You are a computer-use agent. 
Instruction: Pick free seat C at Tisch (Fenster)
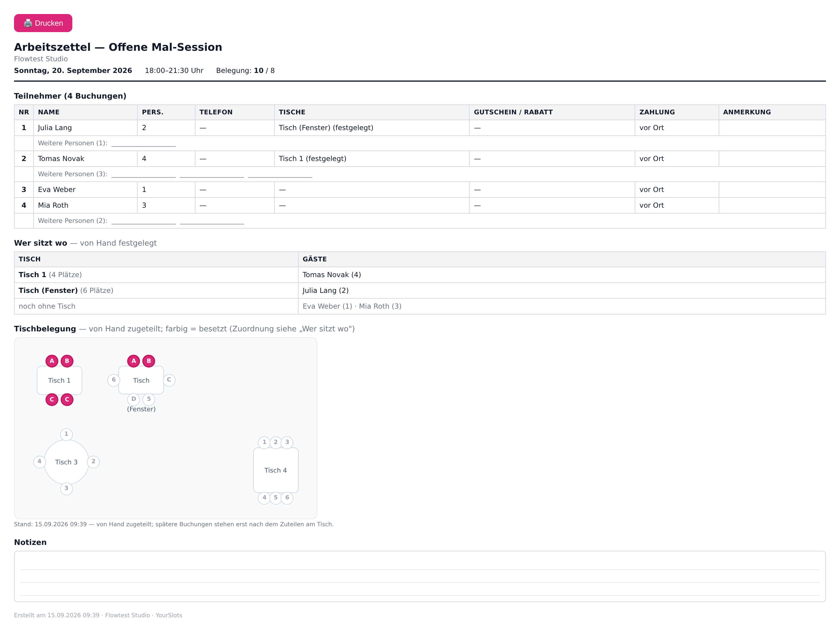tap(169, 380)
